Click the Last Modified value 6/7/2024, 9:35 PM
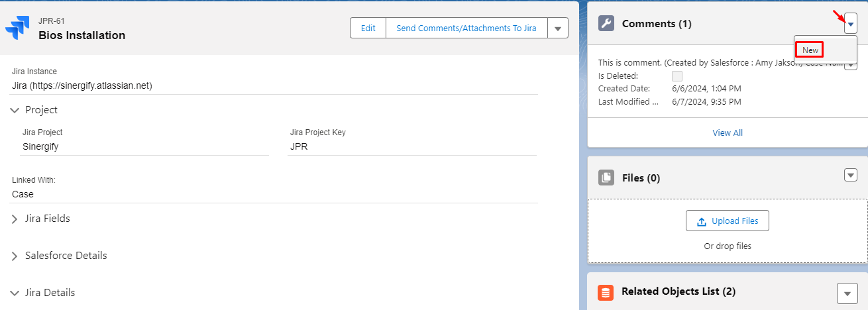Viewport: 868px width, 310px height. [706, 101]
